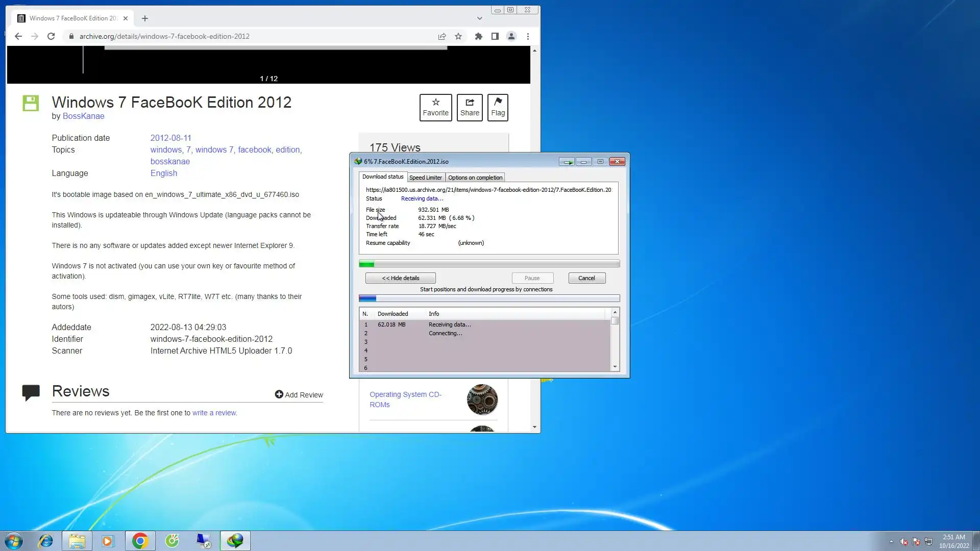
Task: Open Windows Media Player taskbar icon
Action: coord(108,541)
